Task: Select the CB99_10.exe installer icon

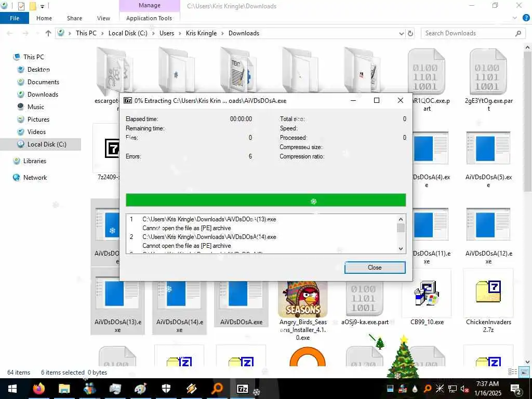Action: (427, 293)
